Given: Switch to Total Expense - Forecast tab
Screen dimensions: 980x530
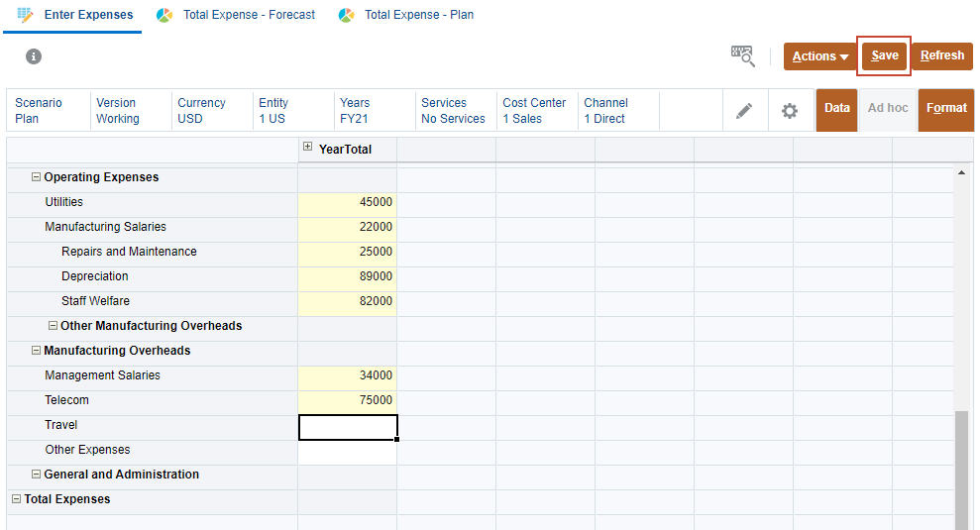Looking at the screenshot, I should [249, 15].
